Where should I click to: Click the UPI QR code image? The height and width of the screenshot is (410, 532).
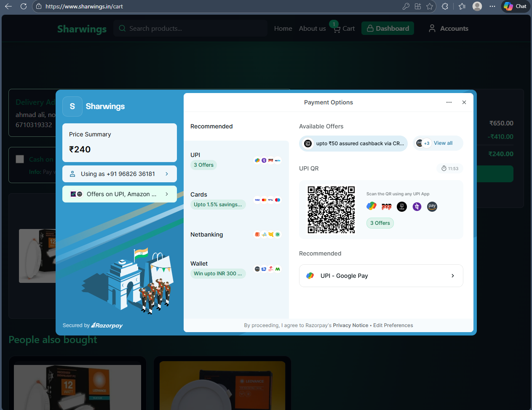click(331, 210)
